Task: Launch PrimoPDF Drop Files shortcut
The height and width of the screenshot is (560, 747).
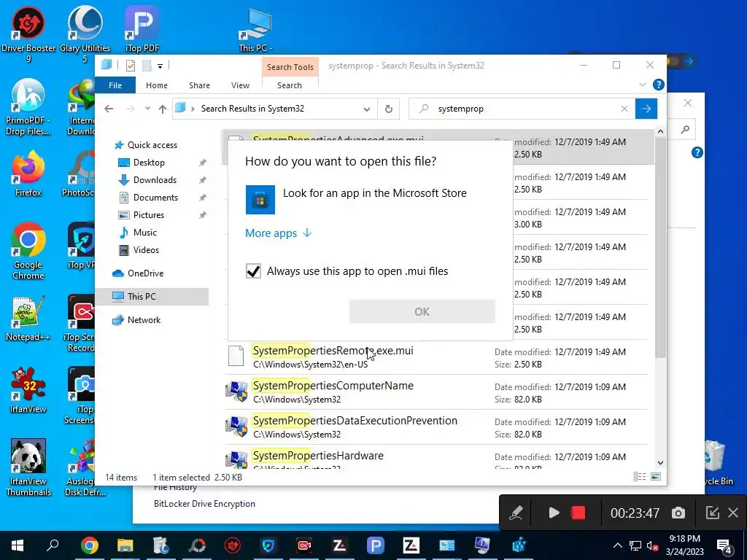Action: (x=28, y=107)
